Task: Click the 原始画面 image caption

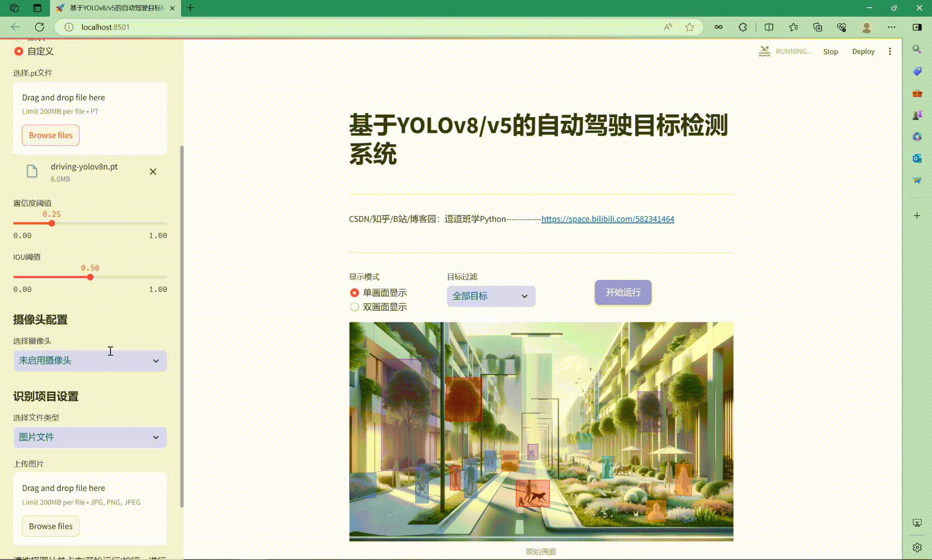Action: [x=541, y=552]
